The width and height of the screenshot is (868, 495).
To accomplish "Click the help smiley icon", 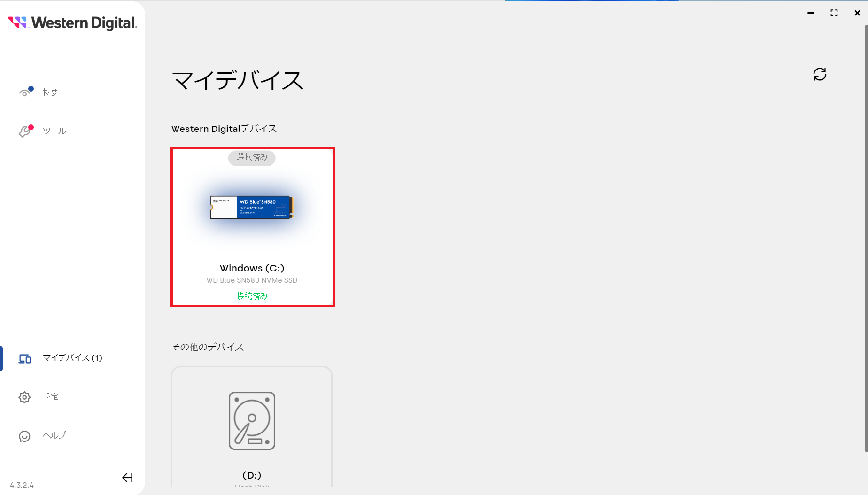I will pyautogui.click(x=24, y=436).
